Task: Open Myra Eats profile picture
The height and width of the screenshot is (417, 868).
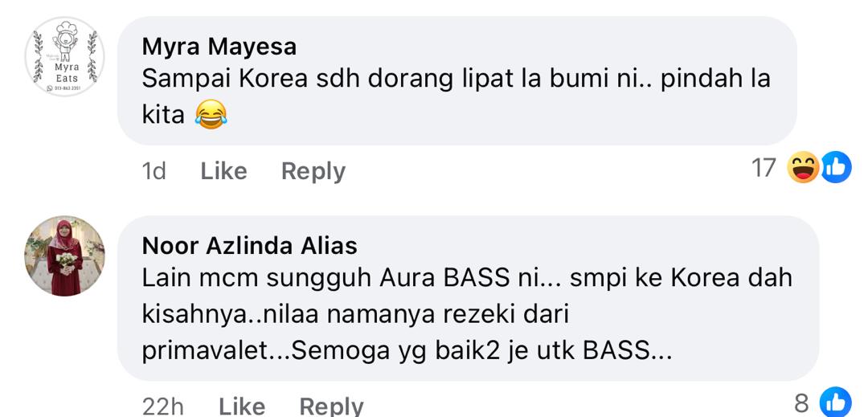Action: click(x=65, y=56)
